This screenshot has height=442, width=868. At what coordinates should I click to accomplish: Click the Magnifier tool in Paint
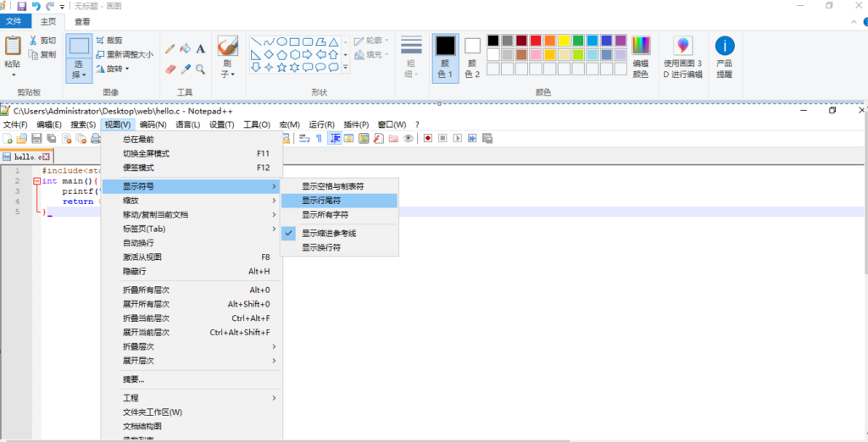[x=201, y=69]
